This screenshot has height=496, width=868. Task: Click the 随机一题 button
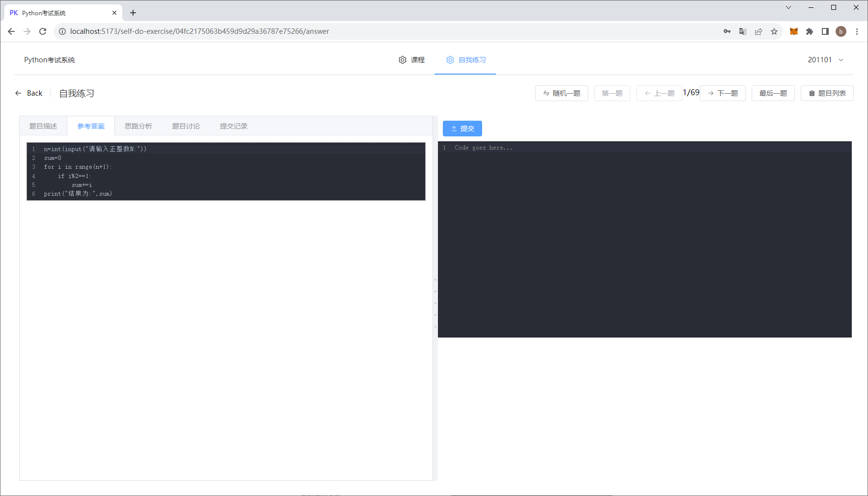click(562, 93)
